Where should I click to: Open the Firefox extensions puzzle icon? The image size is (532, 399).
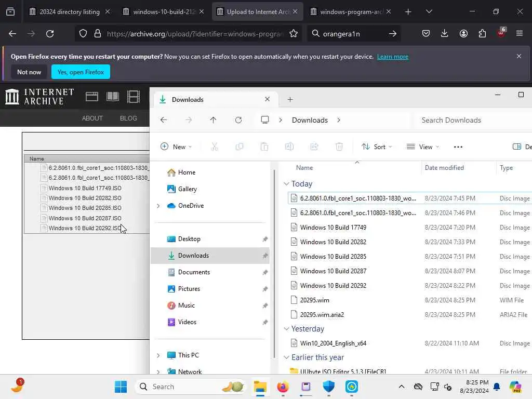click(482, 33)
